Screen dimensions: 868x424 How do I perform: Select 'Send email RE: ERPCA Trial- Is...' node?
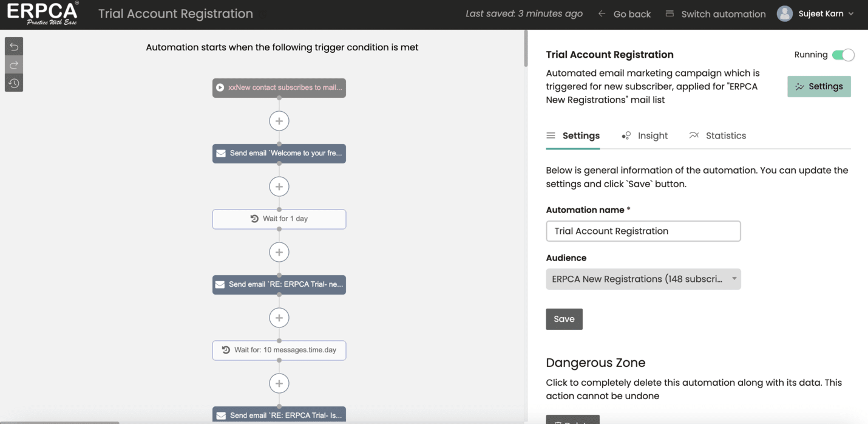pos(279,415)
